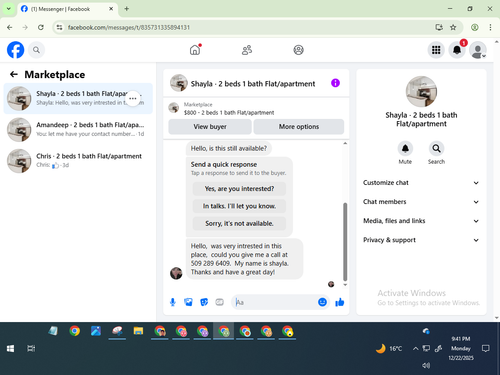Click the More options button

tap(299, 127)
